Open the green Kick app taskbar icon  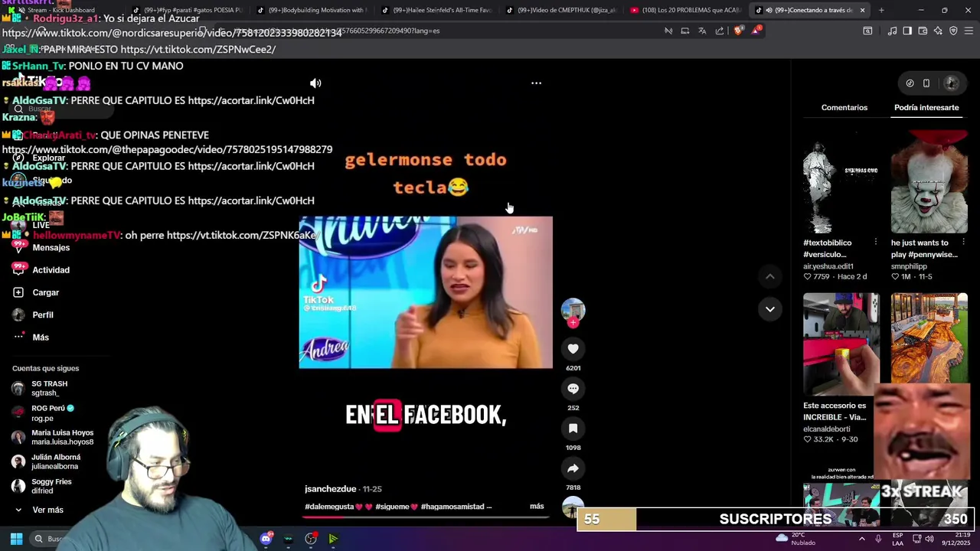[x=333, y=539]
